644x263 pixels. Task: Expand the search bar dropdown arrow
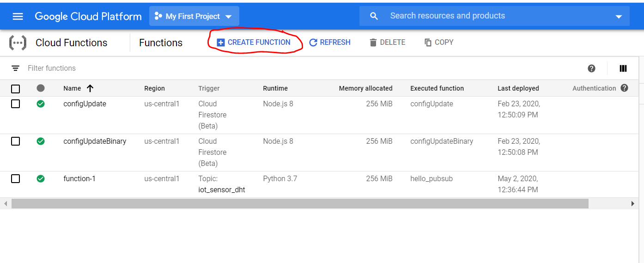(619, 17)
